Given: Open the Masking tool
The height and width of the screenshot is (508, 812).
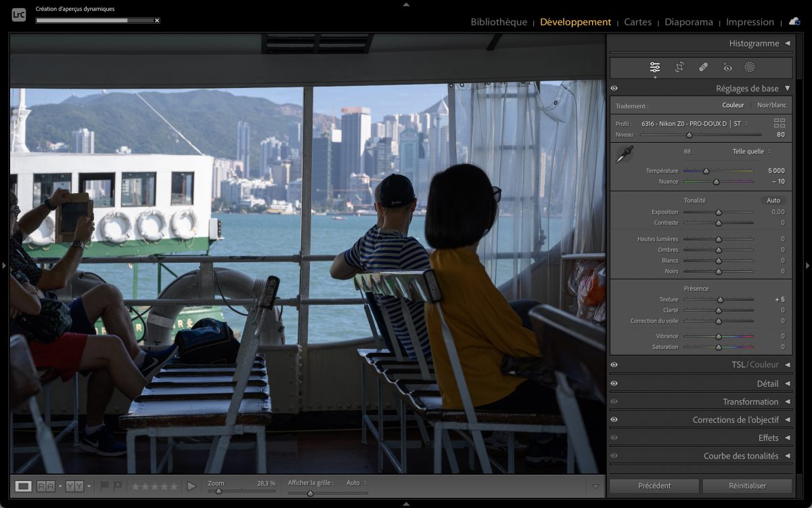Looking at the screenshot, I should pyautogui.click(x=750, y=67).
